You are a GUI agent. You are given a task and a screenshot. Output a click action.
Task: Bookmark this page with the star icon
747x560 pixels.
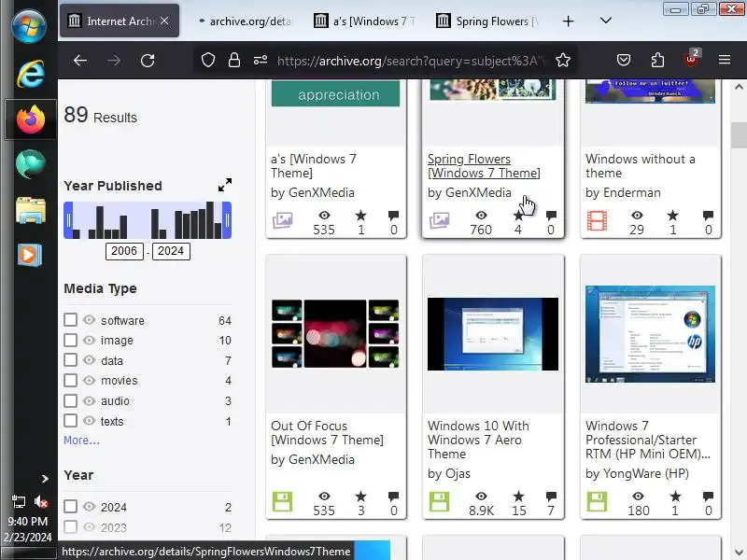click(x=563, y=61)
